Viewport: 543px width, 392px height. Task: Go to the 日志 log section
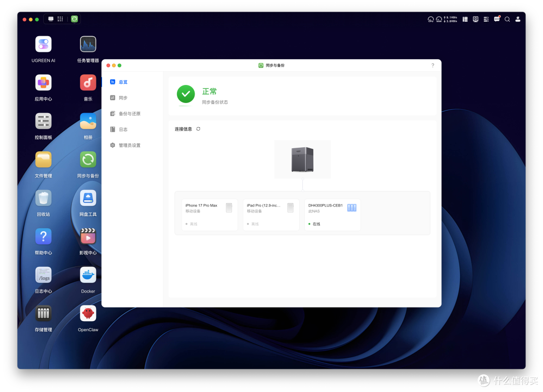[133, 130]
